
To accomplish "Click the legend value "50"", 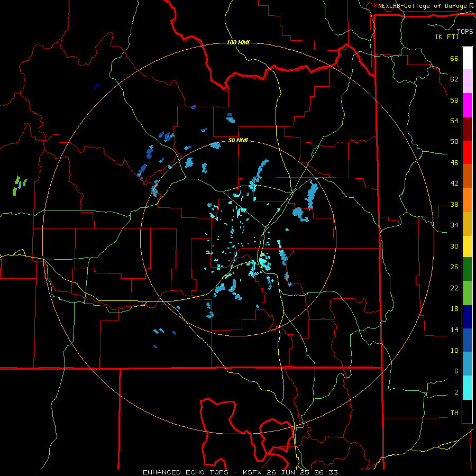I will point(454,142).
